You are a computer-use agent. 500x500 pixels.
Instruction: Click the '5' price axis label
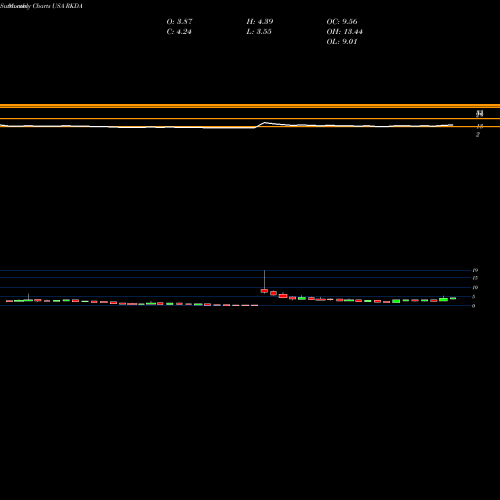click(473, 297)
